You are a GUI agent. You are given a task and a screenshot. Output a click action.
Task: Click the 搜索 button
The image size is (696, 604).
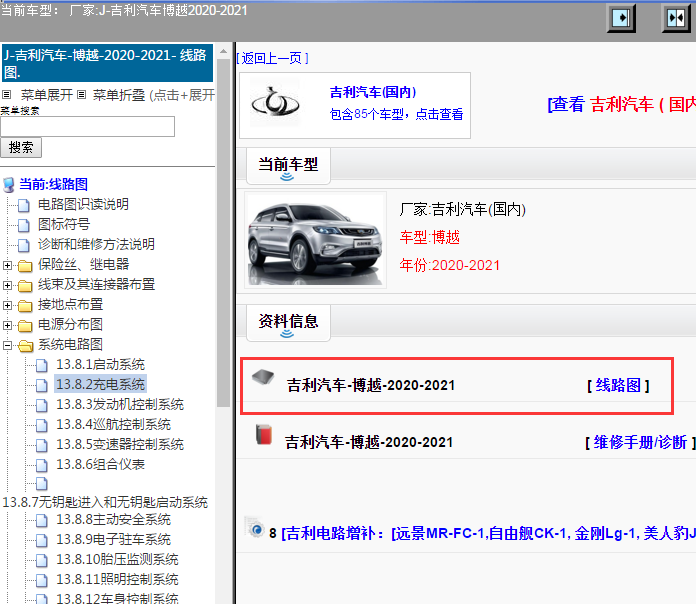tap(21, 147)
